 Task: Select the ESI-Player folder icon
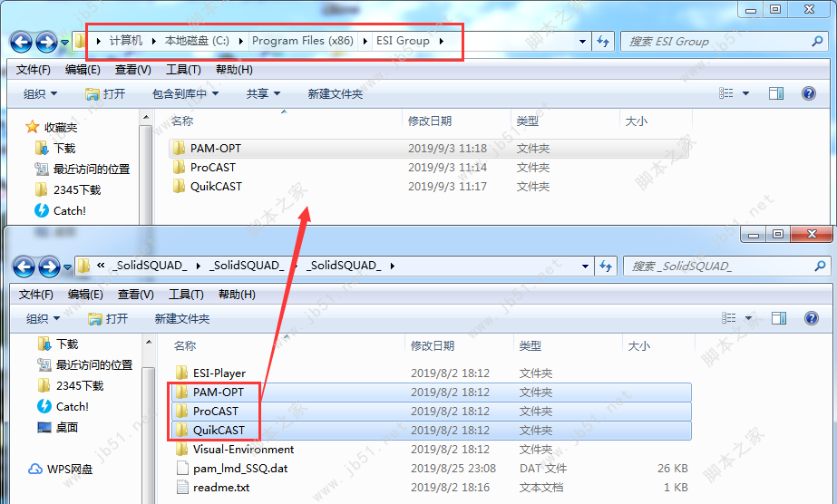182,373
